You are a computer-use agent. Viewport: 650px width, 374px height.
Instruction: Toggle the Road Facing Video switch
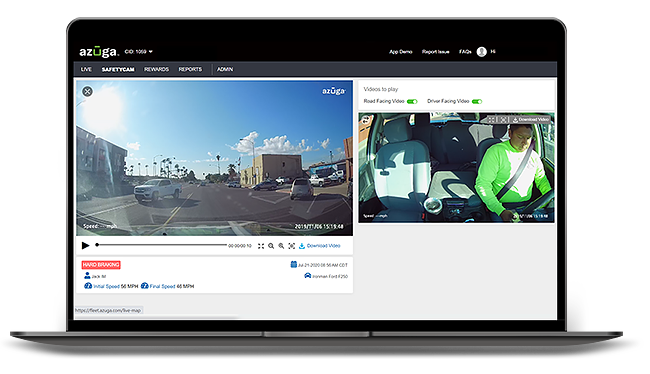click(412, 102)
